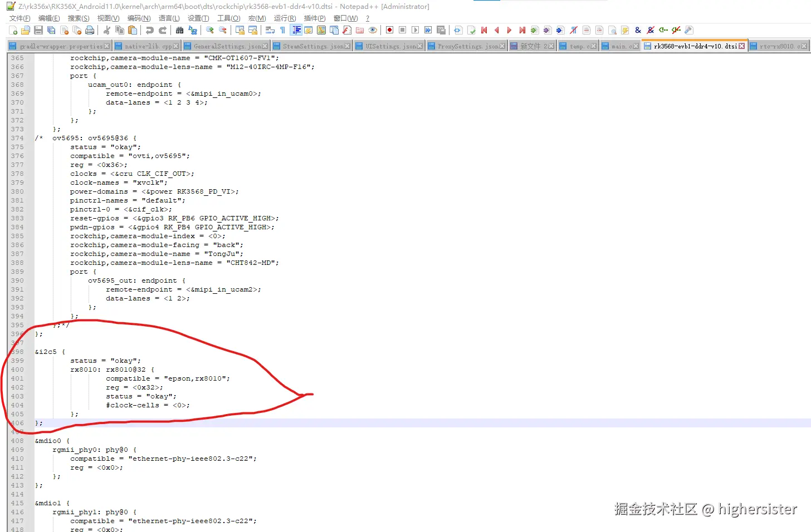811x532 pixels.
Task: Switch to GeneralSettings.json tab
Action: [x=225, y=46]
